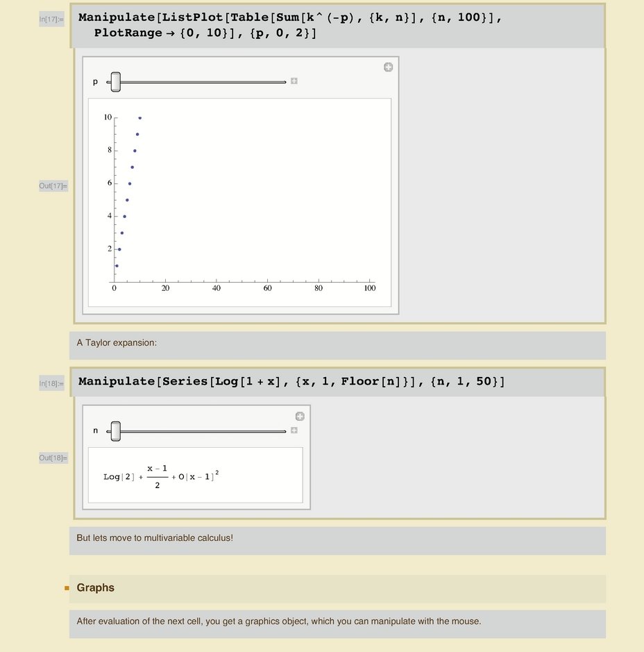Image resolution: width=644 pixels, height=652 pixels.
Task: Click the p slider thumb
Action: click(116, 82)
